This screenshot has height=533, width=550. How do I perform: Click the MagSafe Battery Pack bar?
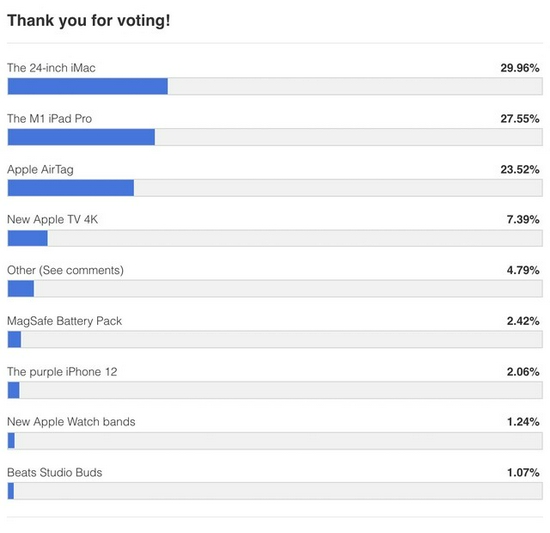pyautogui.click(x=275, y=339)
